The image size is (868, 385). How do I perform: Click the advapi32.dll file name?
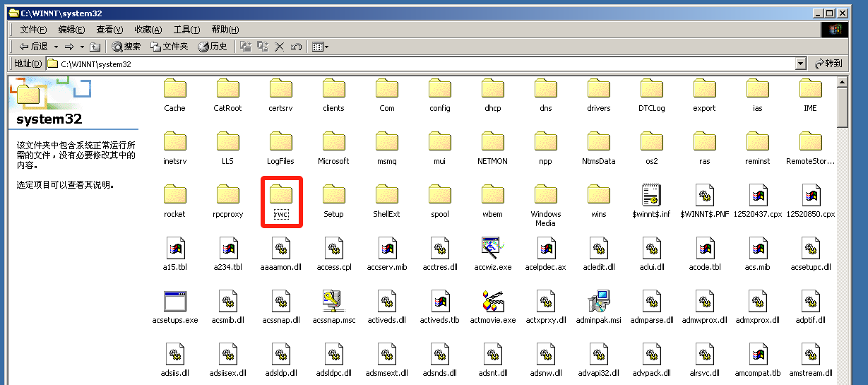pyautogui.click(x=598, y=373)
